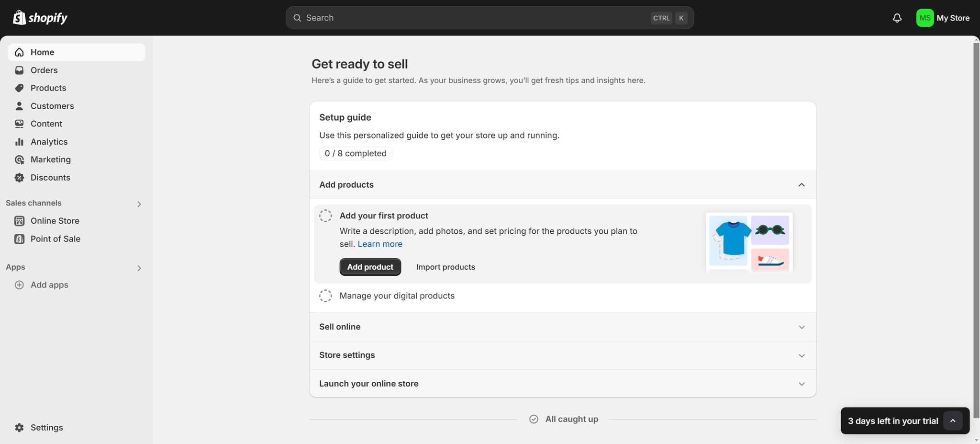Screen dimensions: 980x444
Task: Open the Customers page
Action: 52,106
